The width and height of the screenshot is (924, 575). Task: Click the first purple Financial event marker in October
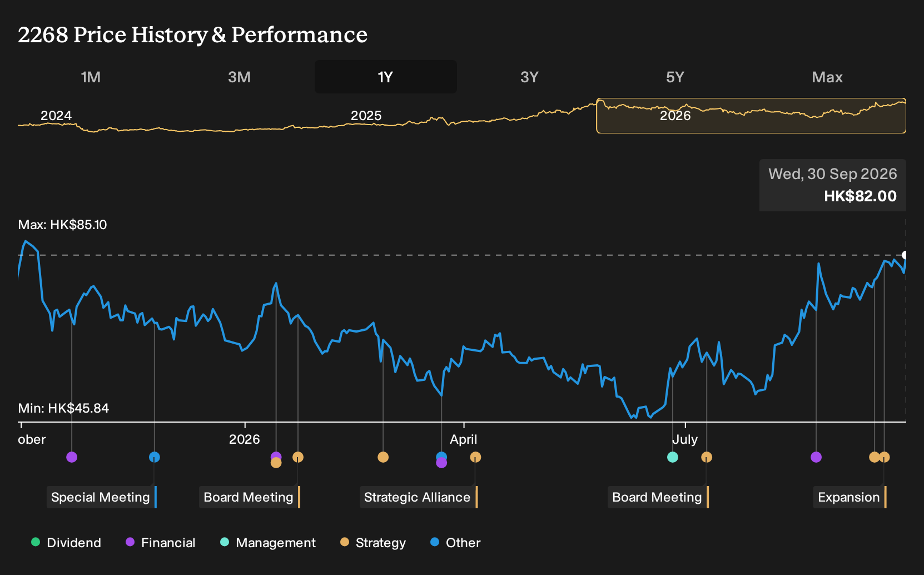(72, 457)
